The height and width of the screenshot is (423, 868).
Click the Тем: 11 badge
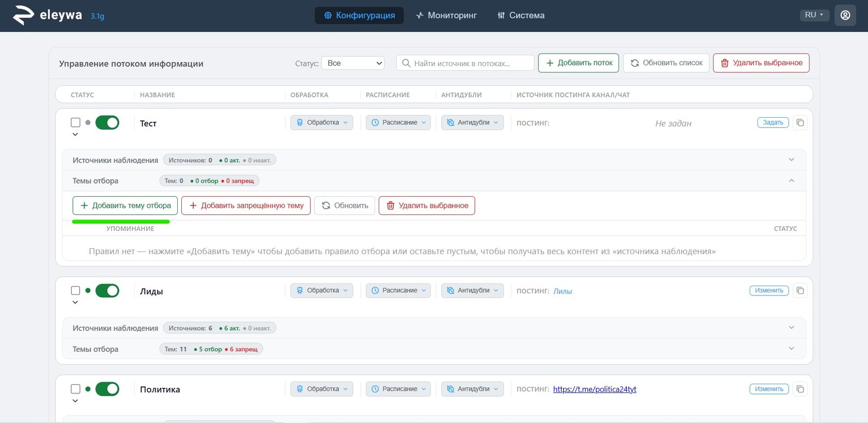(211, 349)
